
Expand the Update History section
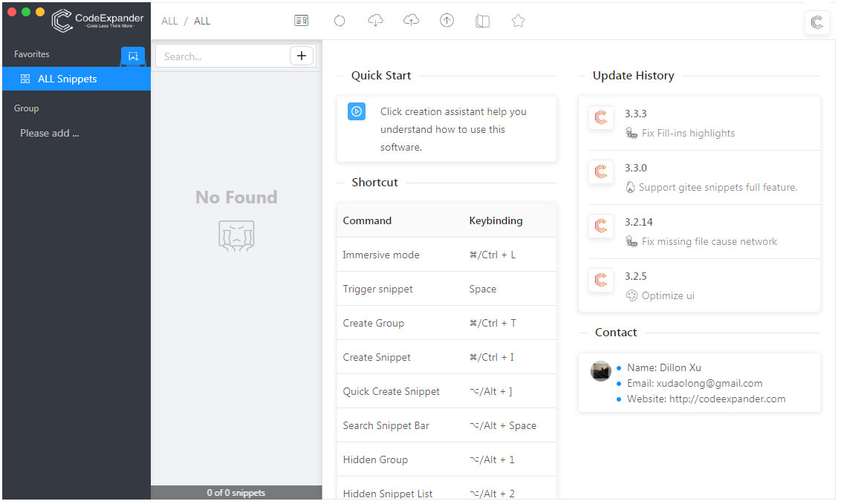pos(633,75)
